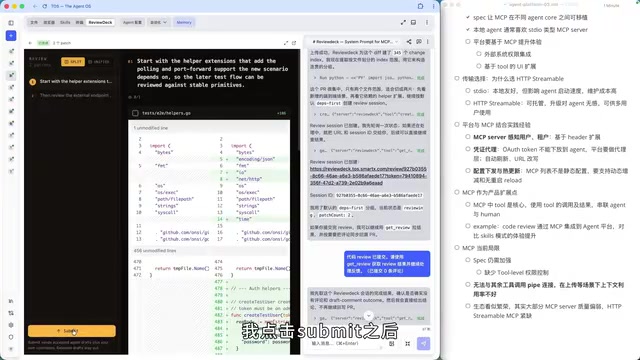The image size is (640, 360).
Task: Click the expand input icon beside send
Action: click(x=407, y=344)
